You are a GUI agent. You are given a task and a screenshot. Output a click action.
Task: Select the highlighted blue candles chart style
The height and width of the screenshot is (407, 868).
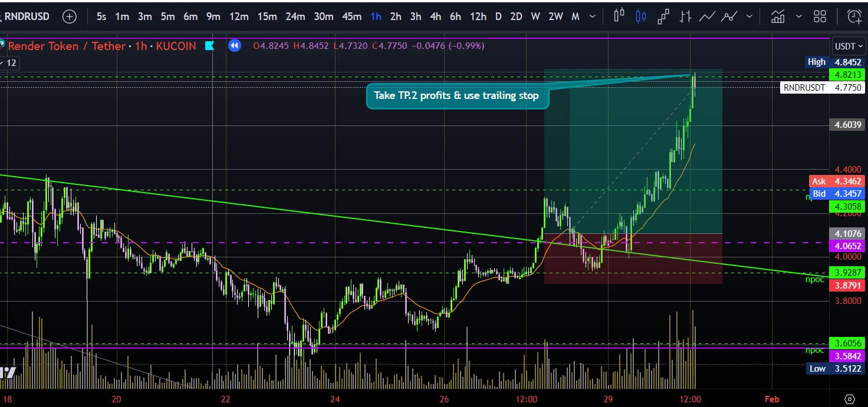[x=641, y=16]
